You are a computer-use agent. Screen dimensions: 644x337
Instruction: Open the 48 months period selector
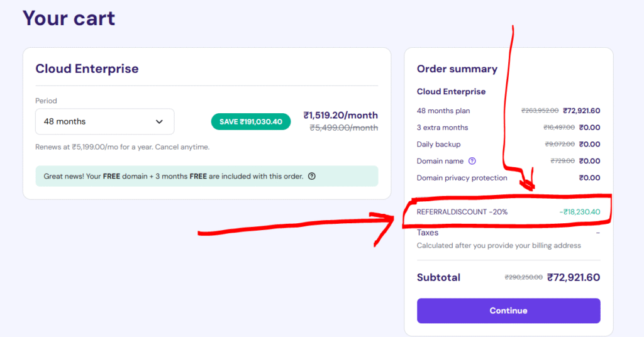(x=104, y=121)
